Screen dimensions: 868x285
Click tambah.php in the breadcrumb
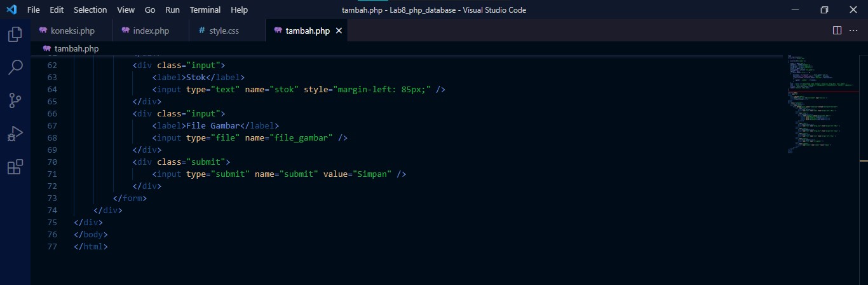[x=77, y=48]
